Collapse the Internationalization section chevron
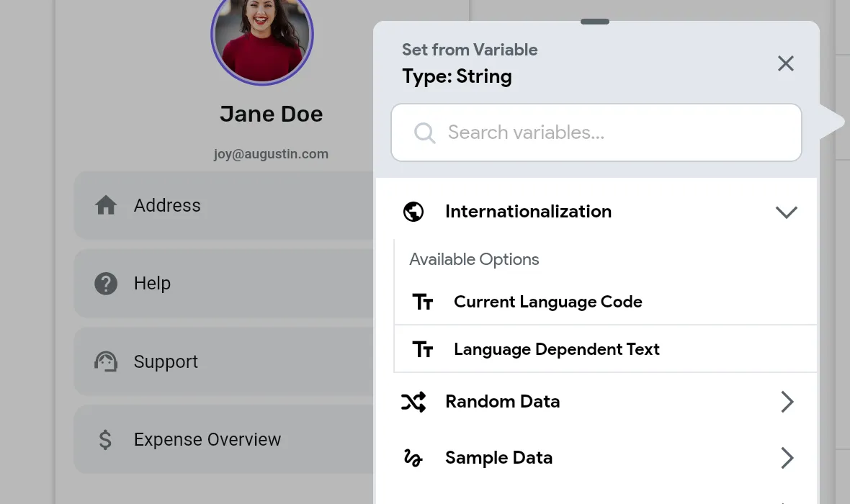 pos(786,212)
